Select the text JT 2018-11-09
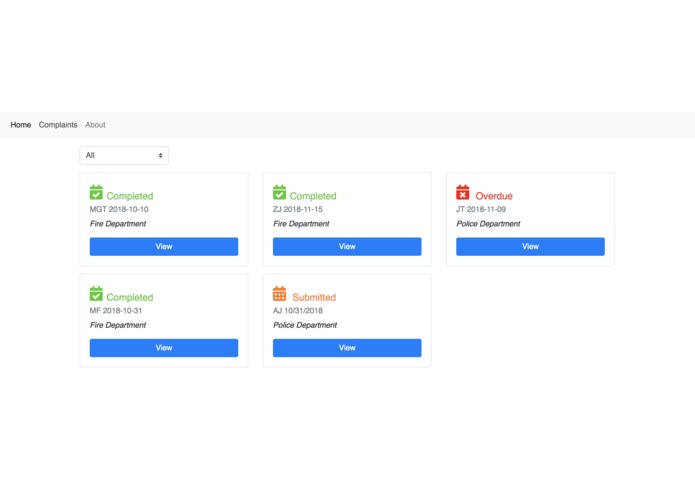The width and height of the screenshot is (695, 494). tap(481, 209)
